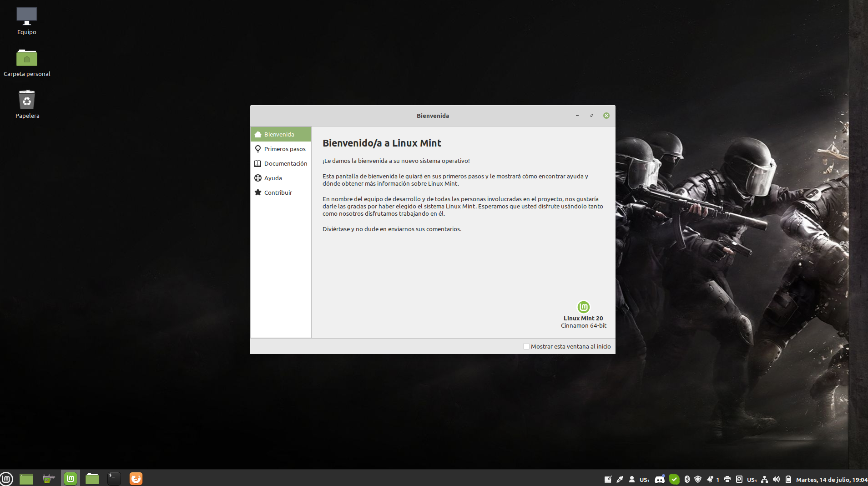This screenshot has width=868, height=486.
Task: Open the Papelera trash on desktop
Action: click(x=27, y=100)
